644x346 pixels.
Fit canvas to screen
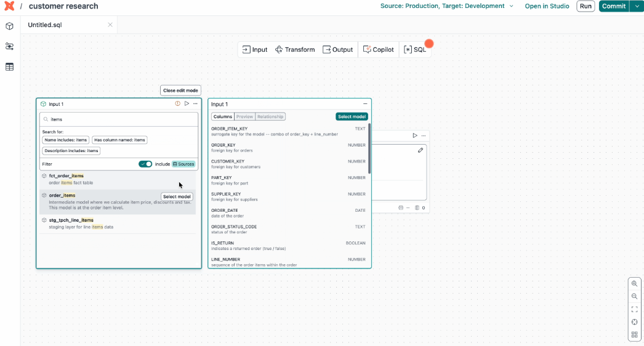[635, 310]
